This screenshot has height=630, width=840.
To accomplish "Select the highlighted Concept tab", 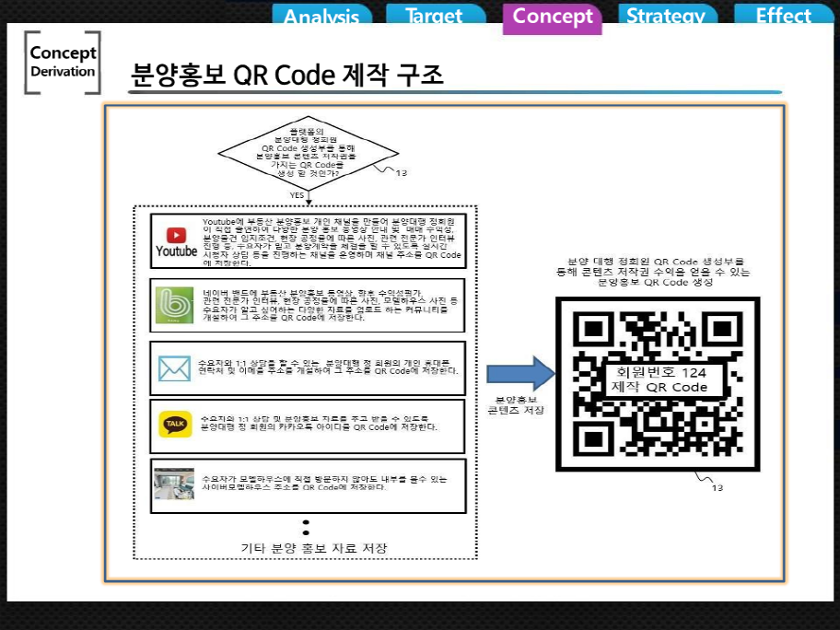I will tap(552, 17).
